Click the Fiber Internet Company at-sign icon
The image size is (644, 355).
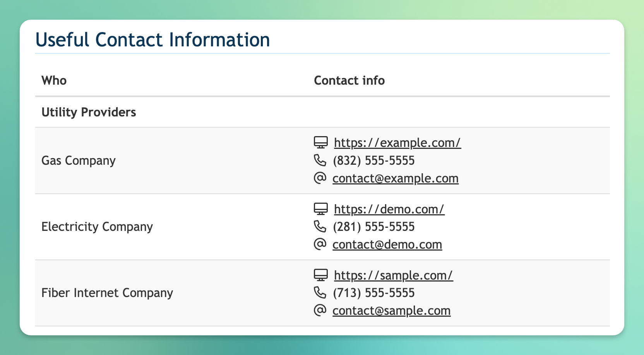(320, 310)
